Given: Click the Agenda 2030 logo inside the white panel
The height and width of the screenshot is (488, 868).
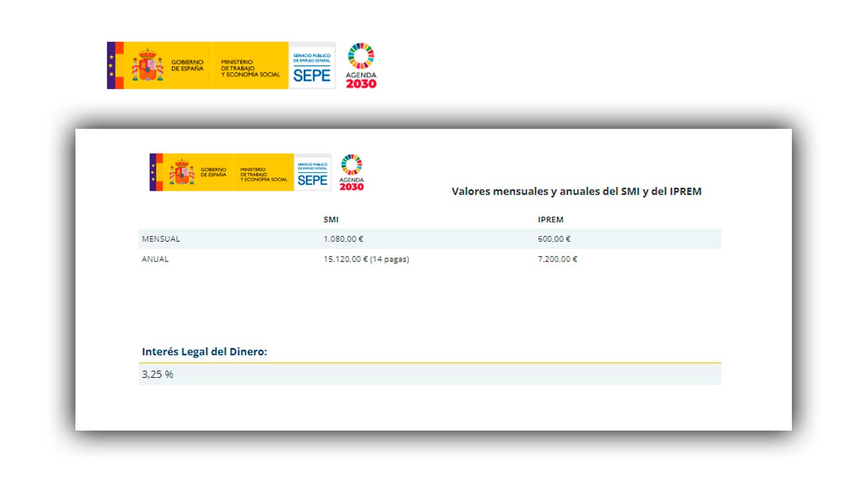Looking at the screenshot, I should tap(352, 172).
